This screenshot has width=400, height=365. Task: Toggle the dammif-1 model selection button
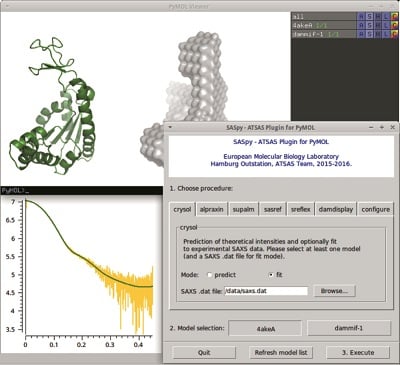pos(349,328)
